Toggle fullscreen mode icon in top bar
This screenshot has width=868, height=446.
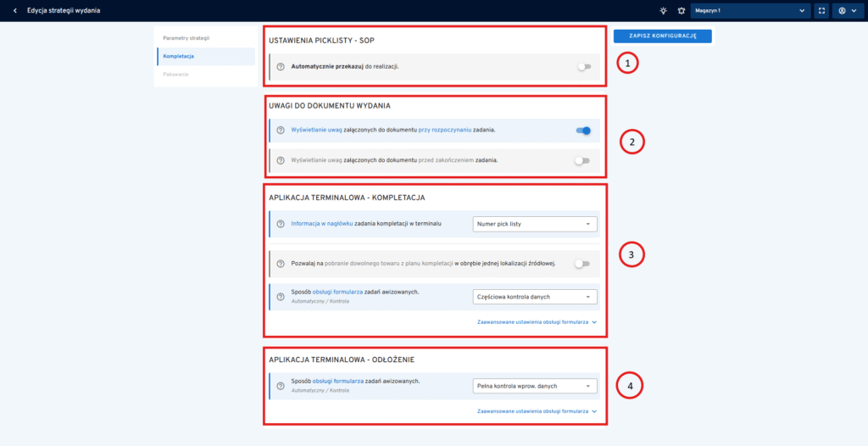[821, 10]
